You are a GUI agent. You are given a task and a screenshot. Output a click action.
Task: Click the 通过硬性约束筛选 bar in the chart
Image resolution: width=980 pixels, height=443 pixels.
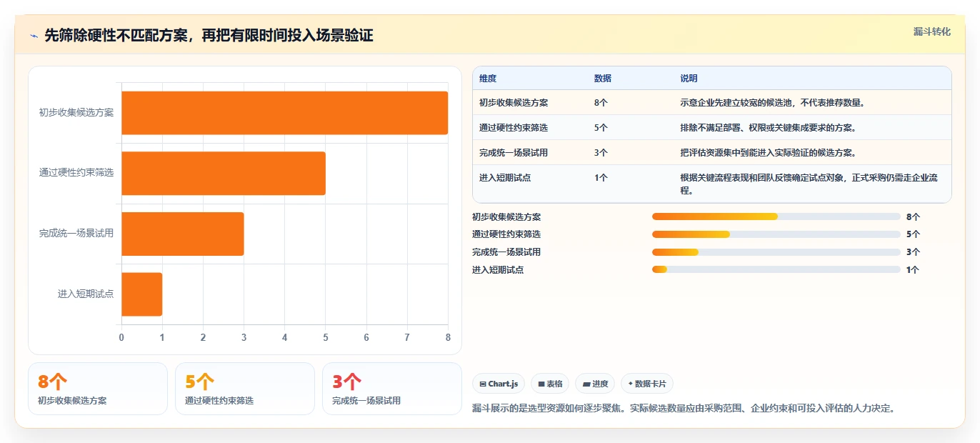tap(224, 173)
